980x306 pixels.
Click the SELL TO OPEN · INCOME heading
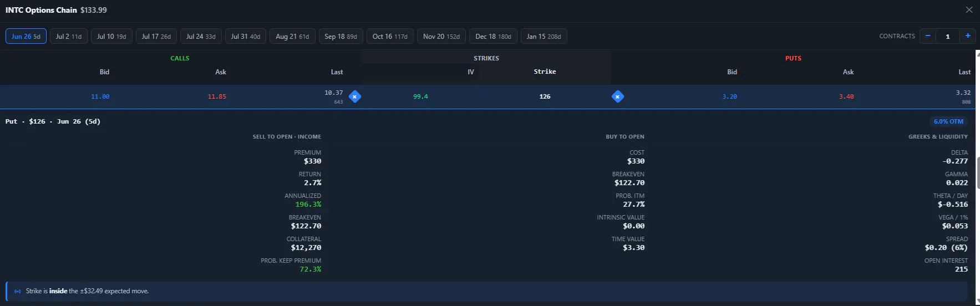[287, 136]
